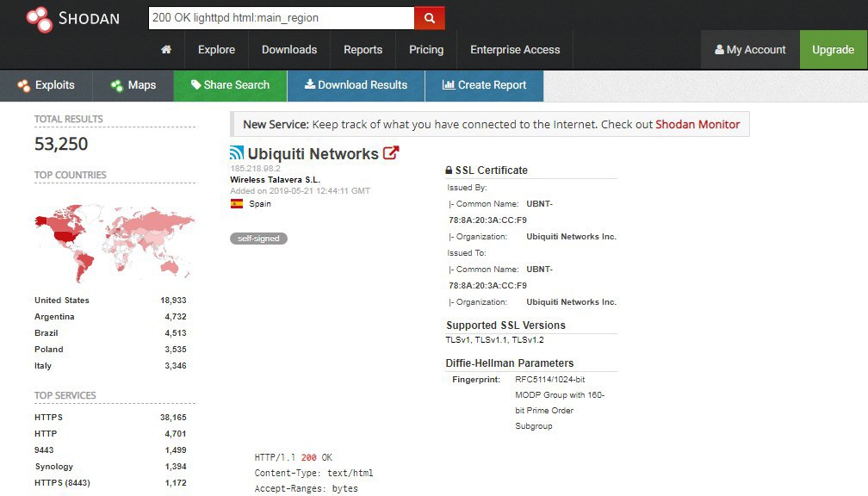Screen dimensions: 868x496
Task: Click the Spain flag icon
Action: click(237, 204)
